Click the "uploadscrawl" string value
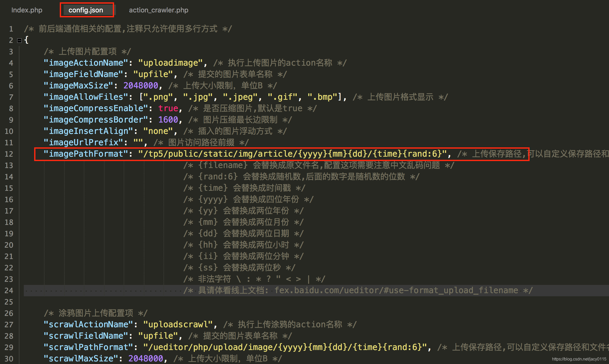This screenshot has width=609, height=364. pos(178,324)
